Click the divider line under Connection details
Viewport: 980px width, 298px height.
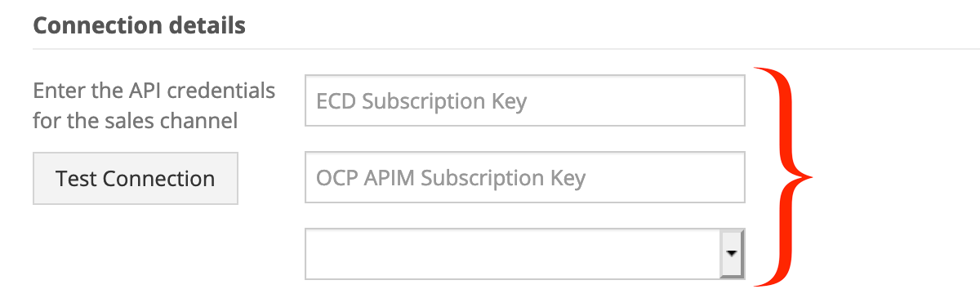(506, 49)
